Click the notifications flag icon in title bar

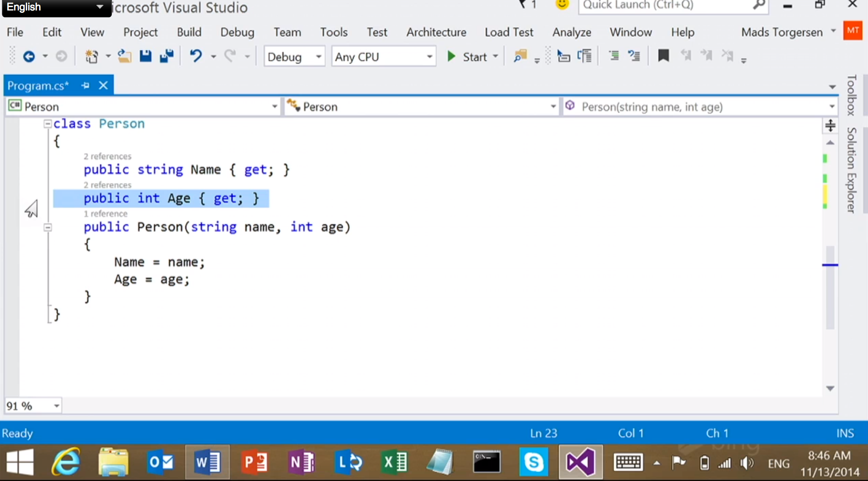(x=523, y=4)
